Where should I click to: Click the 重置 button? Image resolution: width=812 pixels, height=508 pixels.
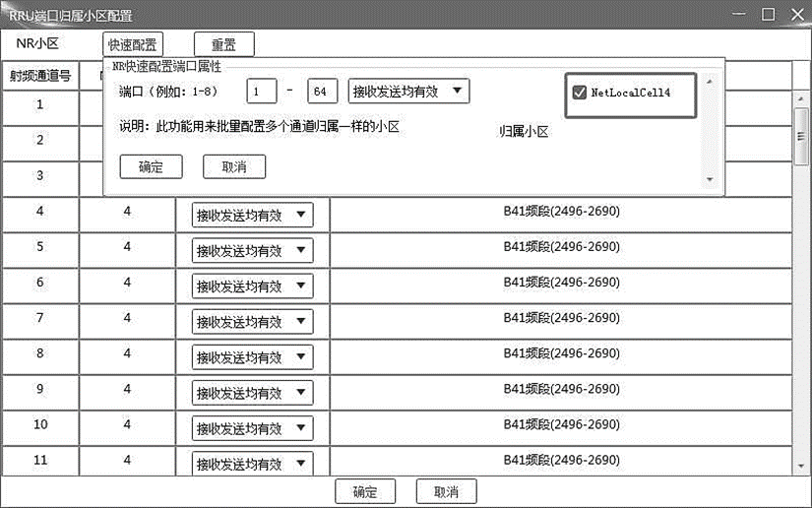223,44
